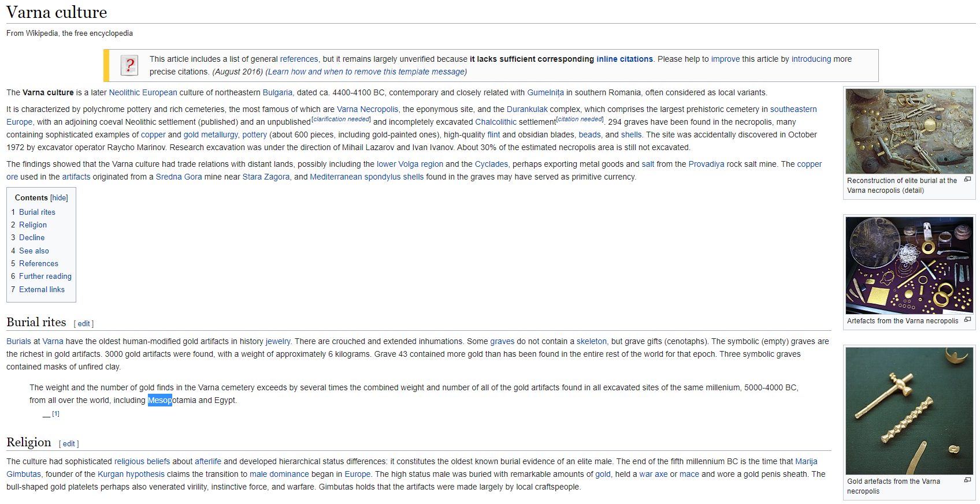Viewport: 980px width, 504px height.
Task: Open the 'Cyclades' link
Action: [491, 164]
